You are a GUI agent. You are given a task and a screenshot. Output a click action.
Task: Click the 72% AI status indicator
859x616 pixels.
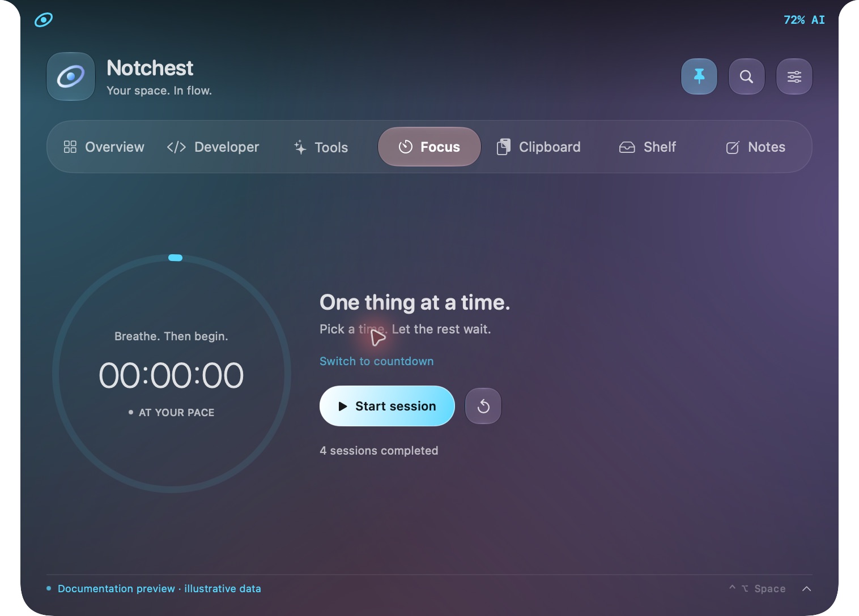pyautogui.click(x=804, y=20)
